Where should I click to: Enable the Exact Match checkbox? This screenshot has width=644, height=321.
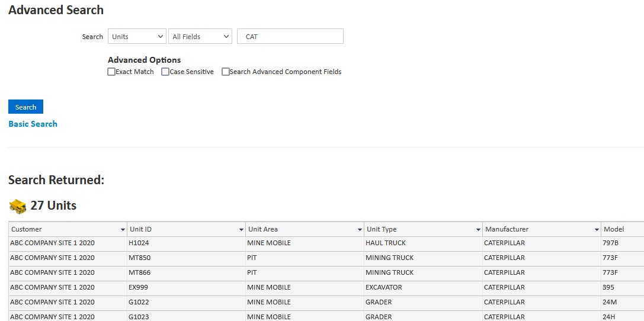(x=111, y=72)
